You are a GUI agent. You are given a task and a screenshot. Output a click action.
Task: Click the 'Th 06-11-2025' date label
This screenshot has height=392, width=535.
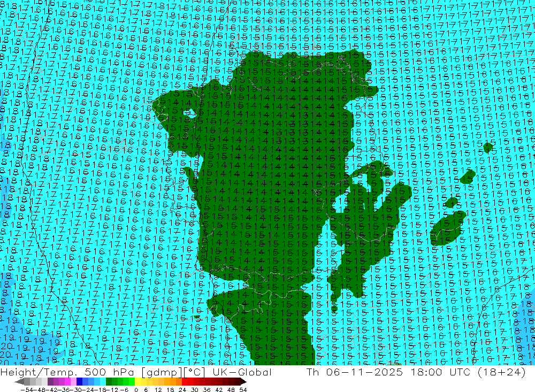[355, 372]
